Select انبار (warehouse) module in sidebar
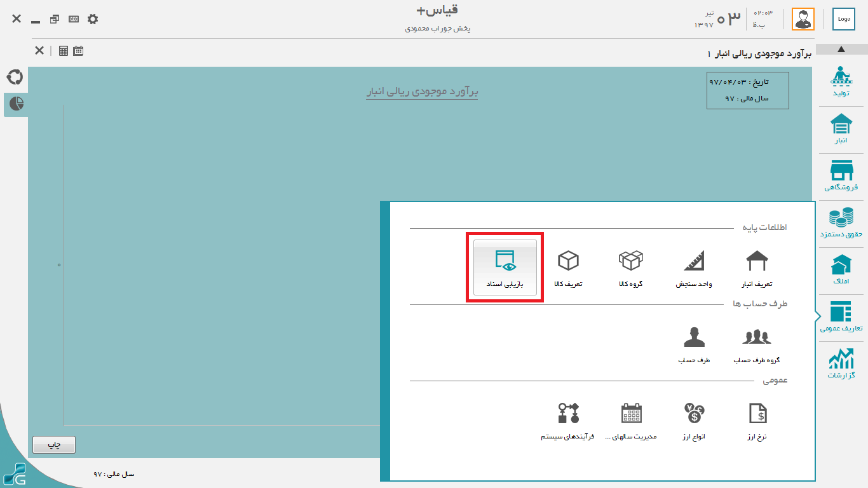This screenshot has width=868, height=488. pos(841,128)
